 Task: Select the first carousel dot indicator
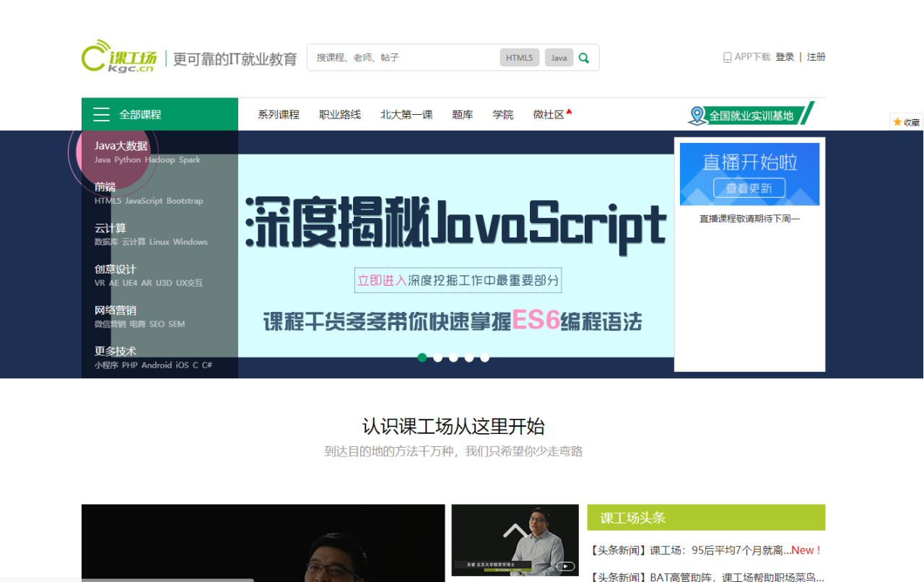coord(422,357)
